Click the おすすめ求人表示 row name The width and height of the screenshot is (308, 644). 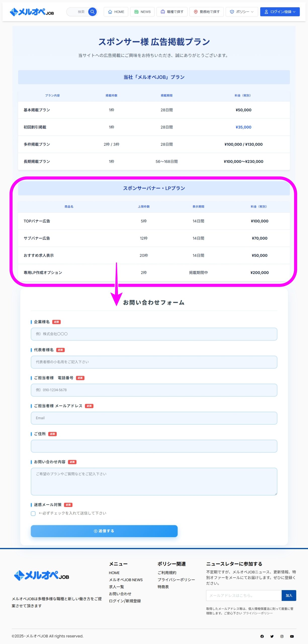pos(39,255)
